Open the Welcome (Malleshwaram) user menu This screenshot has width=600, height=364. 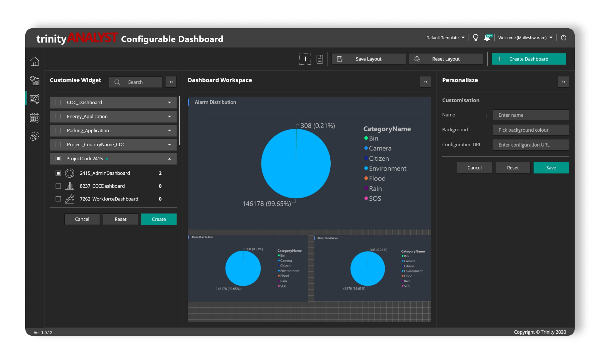525,38
